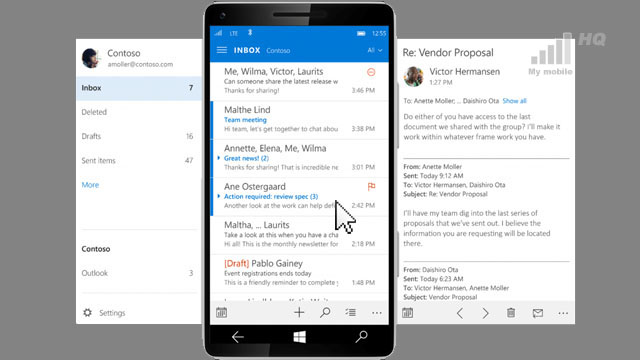Open Malthe Lind Team meeting email
Viewport: 640px width, 360px height.
(x=299, y=120)
